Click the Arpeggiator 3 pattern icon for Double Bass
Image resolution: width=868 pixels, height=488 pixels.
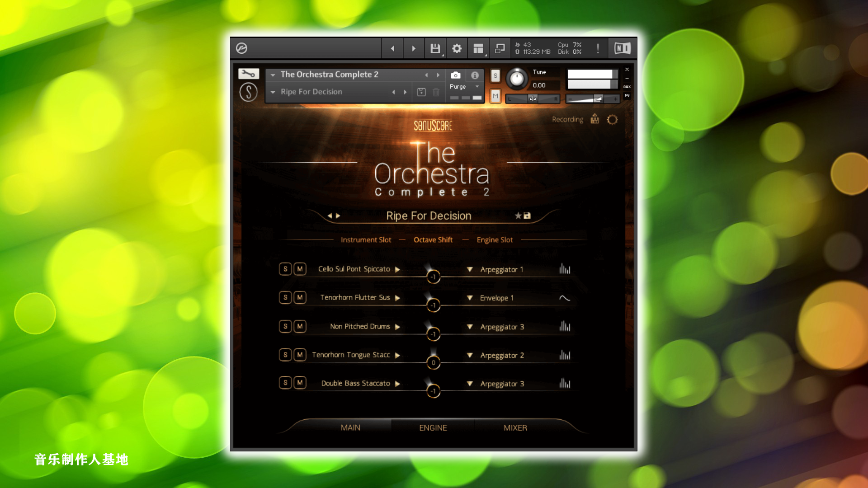pos(565,383)
